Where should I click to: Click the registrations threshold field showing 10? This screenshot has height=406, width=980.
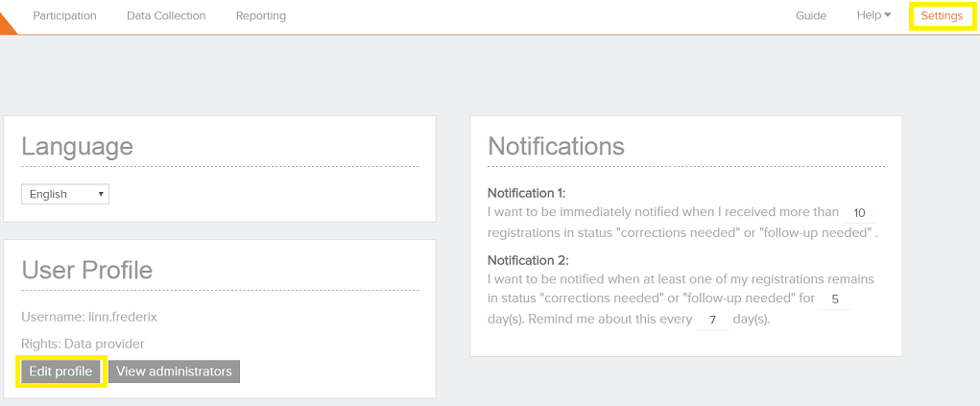[859, 213]
